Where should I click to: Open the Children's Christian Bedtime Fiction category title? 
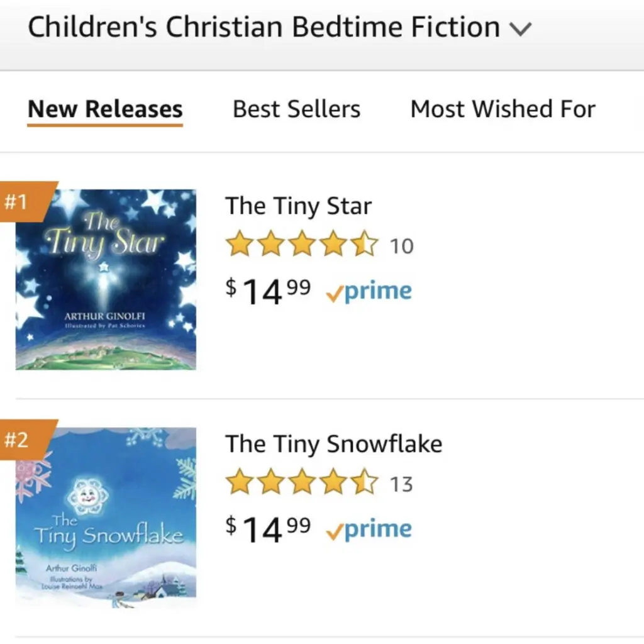pyautogui.click(x=264, y=27)
